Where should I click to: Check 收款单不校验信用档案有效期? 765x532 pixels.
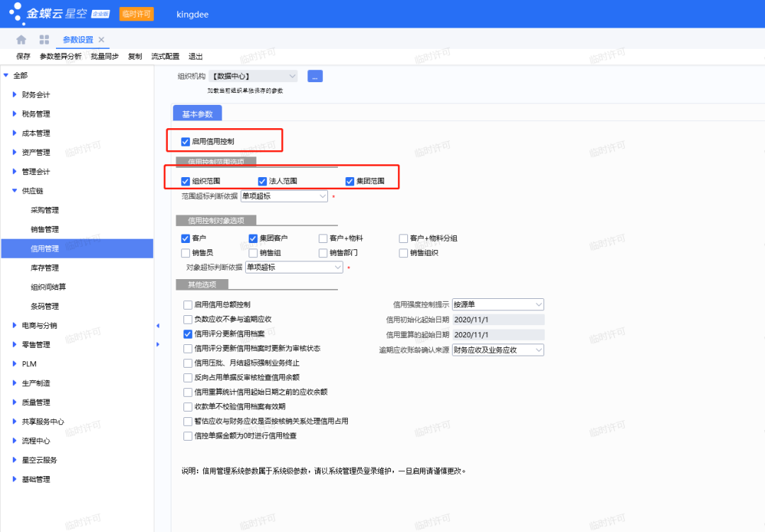point(188,407)
